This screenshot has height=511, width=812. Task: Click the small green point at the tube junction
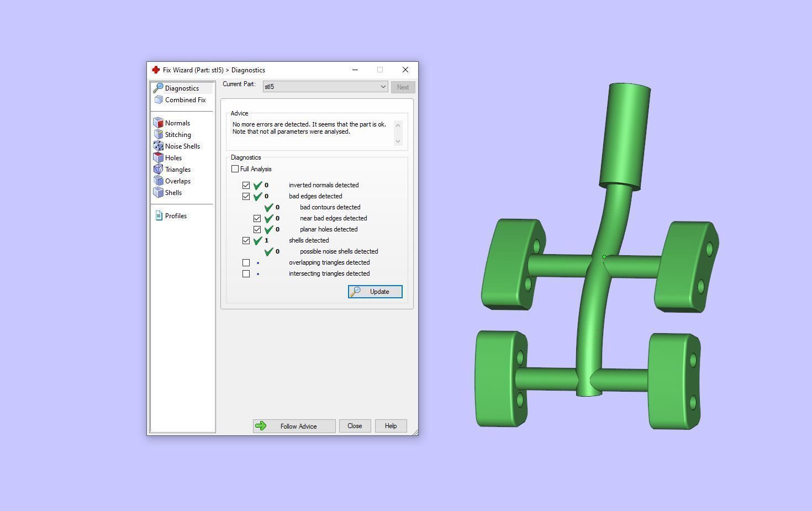pyautogui.click(x=604, y=257)
